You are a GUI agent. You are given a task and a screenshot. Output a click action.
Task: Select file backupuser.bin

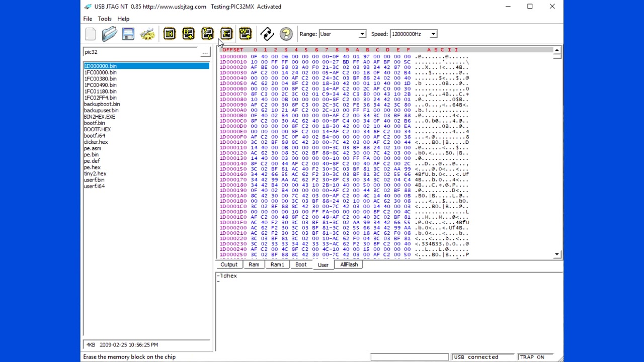101,111
